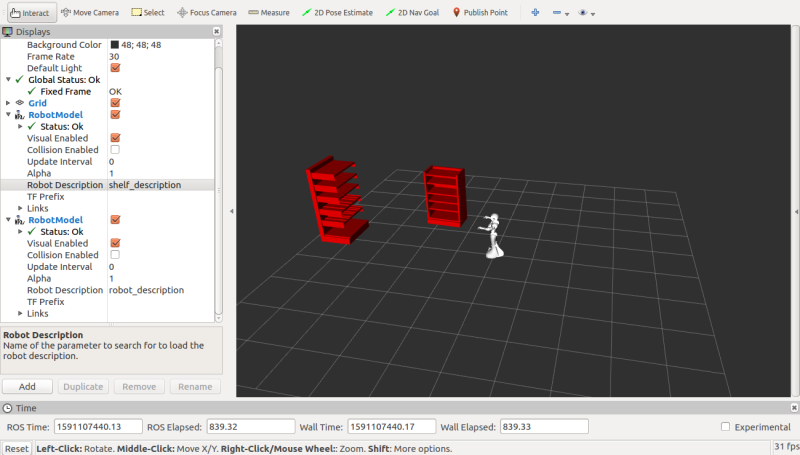800x455 pixels.
Task: Toggle Visual Enabled for robot_description model
Action: 115,243
